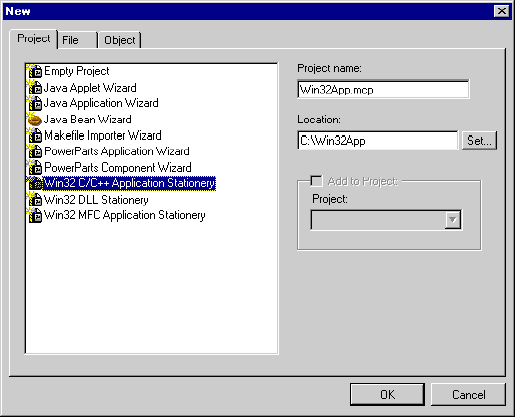Select the Java Bean Wizard coffee-bean icon
515x417 pixels.
click(34, 119)
